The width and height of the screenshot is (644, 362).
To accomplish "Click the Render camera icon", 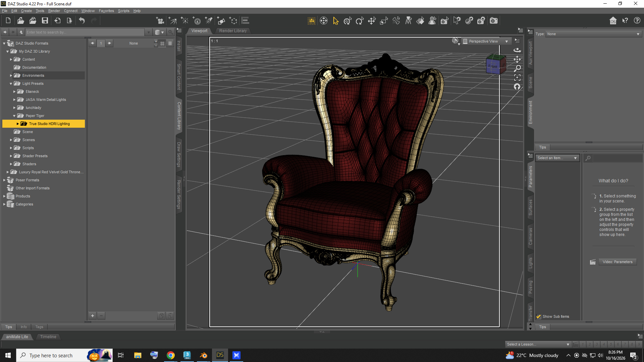I will click(494, 21).
